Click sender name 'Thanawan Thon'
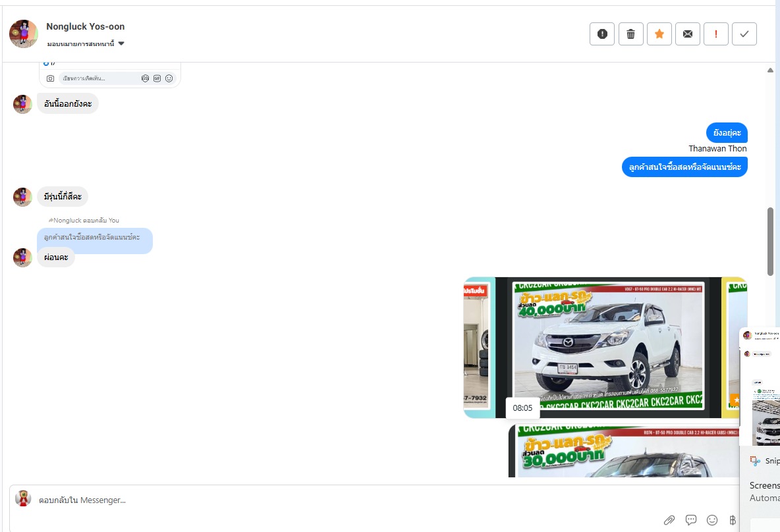 point(717,149)
